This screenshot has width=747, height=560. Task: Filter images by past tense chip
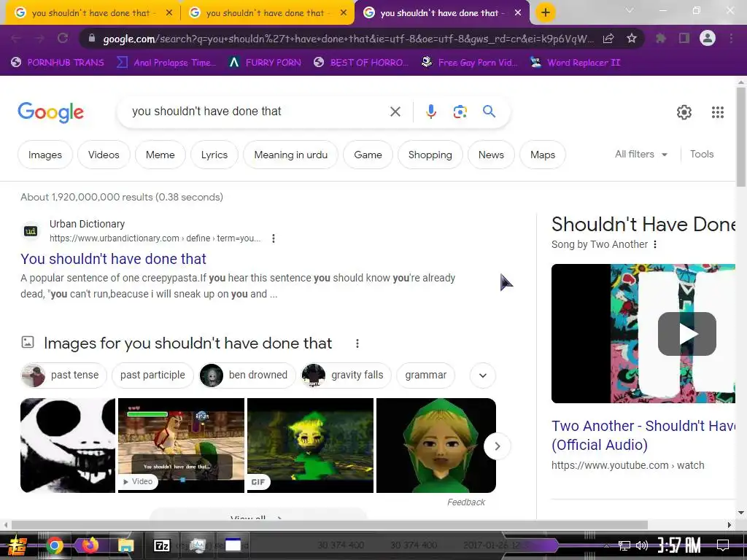click(x=63, y=376)
